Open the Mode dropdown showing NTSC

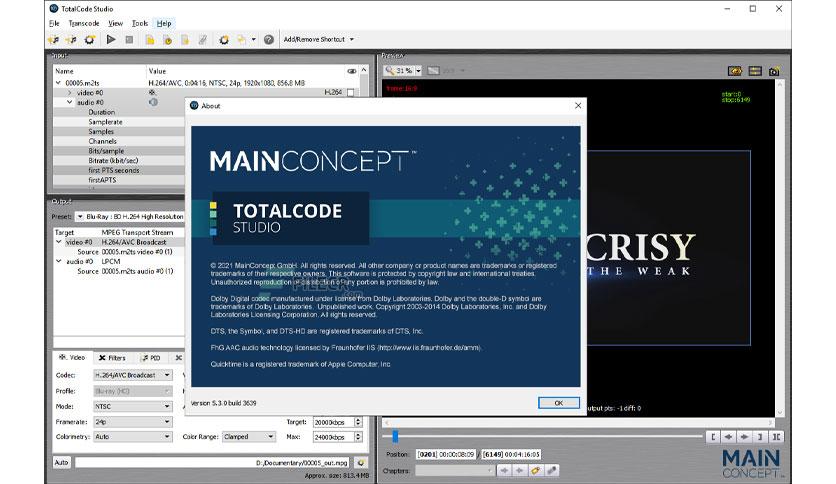[x=133, y=406]
